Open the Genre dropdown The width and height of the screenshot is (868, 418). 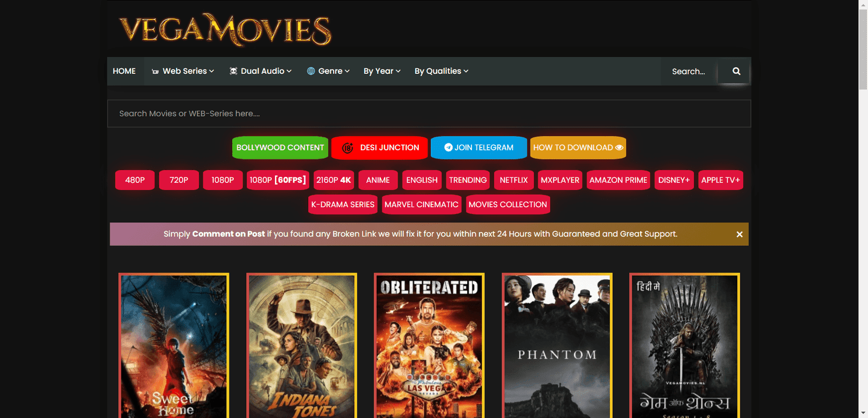click(328, 71)
